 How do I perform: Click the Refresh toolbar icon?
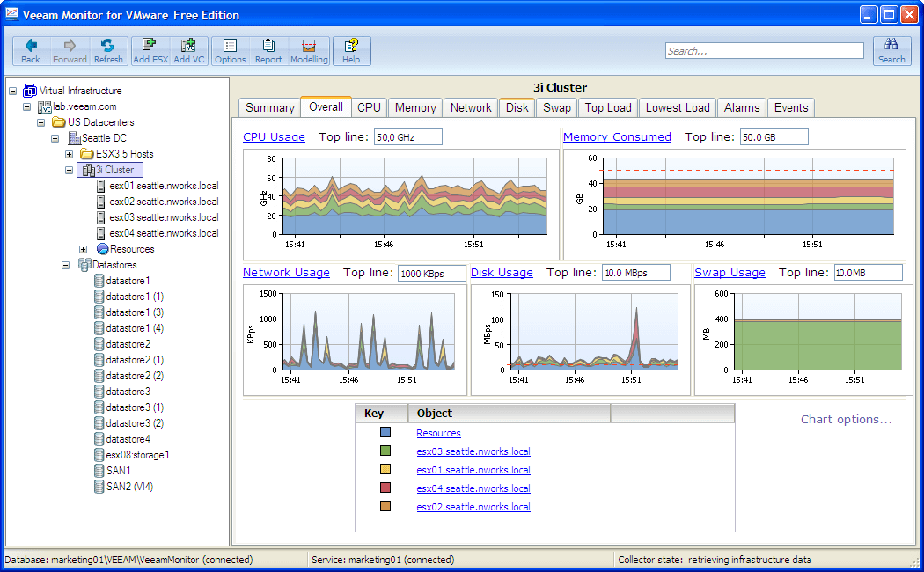pyautogui.click(x=107, y=50)
